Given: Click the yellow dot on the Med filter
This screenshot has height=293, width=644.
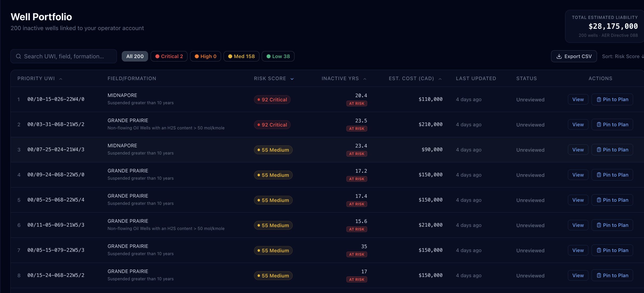Looking at the screenshot, I should click(x=230, y=56).
